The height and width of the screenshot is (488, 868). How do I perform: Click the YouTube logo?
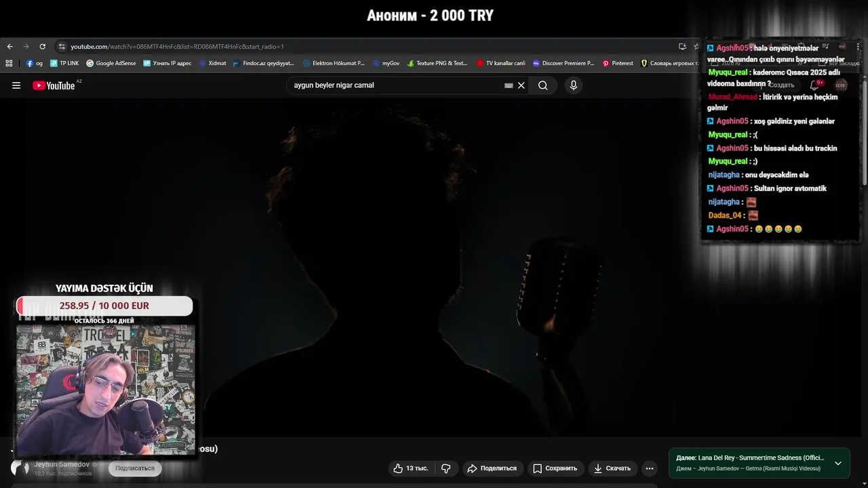54,85
